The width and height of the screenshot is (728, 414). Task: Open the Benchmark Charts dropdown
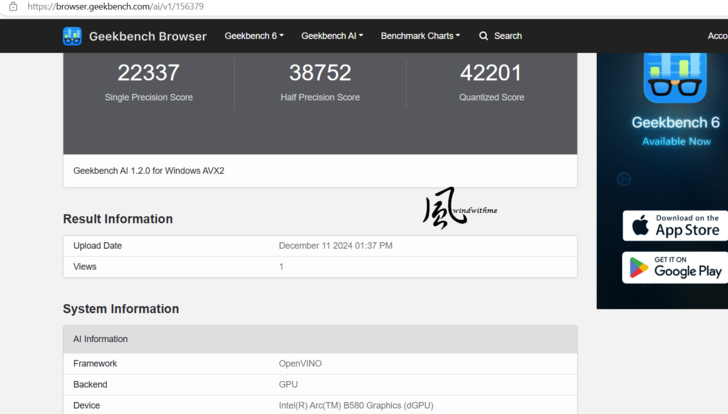coord(420,36)
